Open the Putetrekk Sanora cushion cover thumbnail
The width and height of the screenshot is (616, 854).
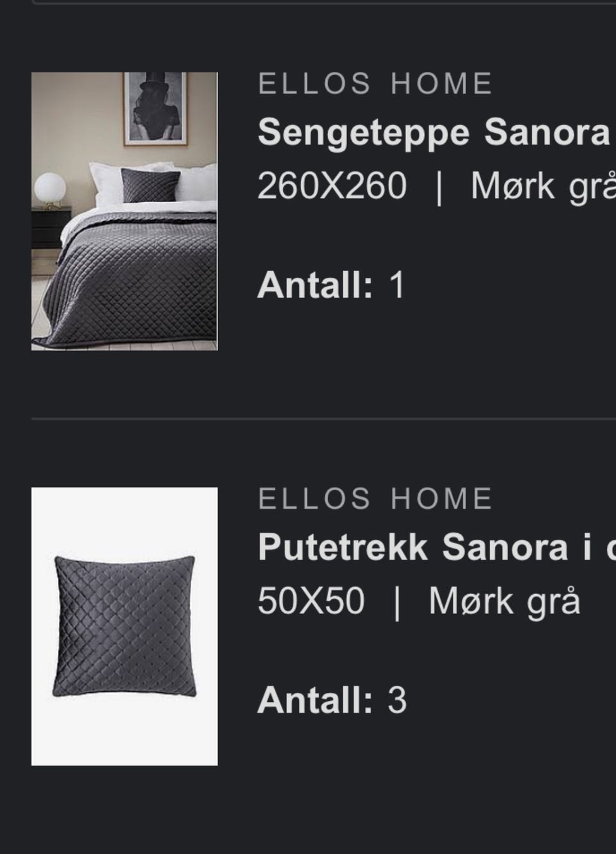coord(124,626)
